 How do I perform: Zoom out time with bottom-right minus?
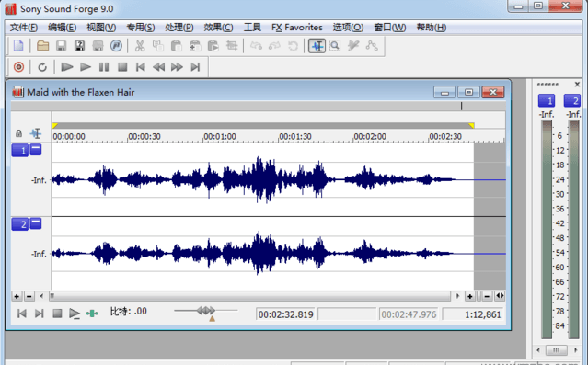(x=487, y=296)
